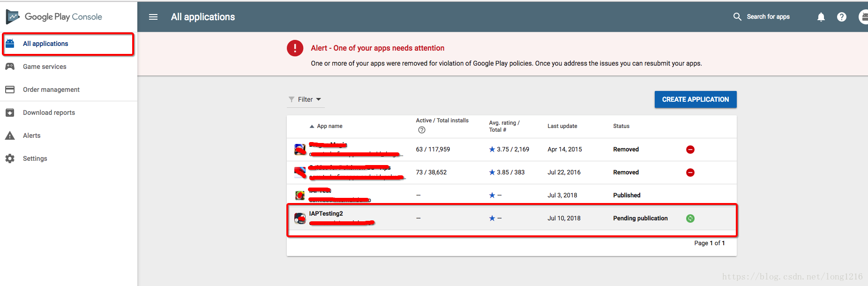Click the star icon next to 3.75 rating
This screenshot has height=286, width=868.
[492, 150]
